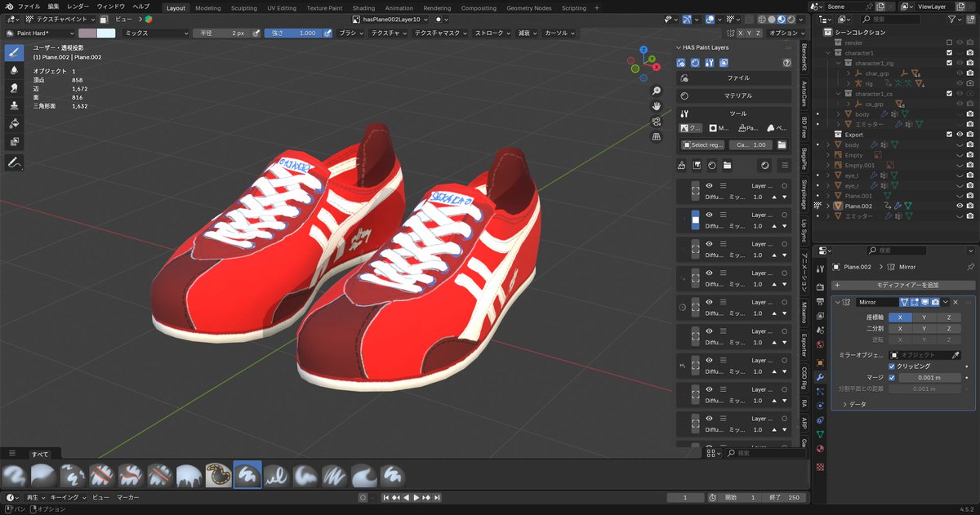
Task: Toggle camera view gizmo icon
Action: 657,122
